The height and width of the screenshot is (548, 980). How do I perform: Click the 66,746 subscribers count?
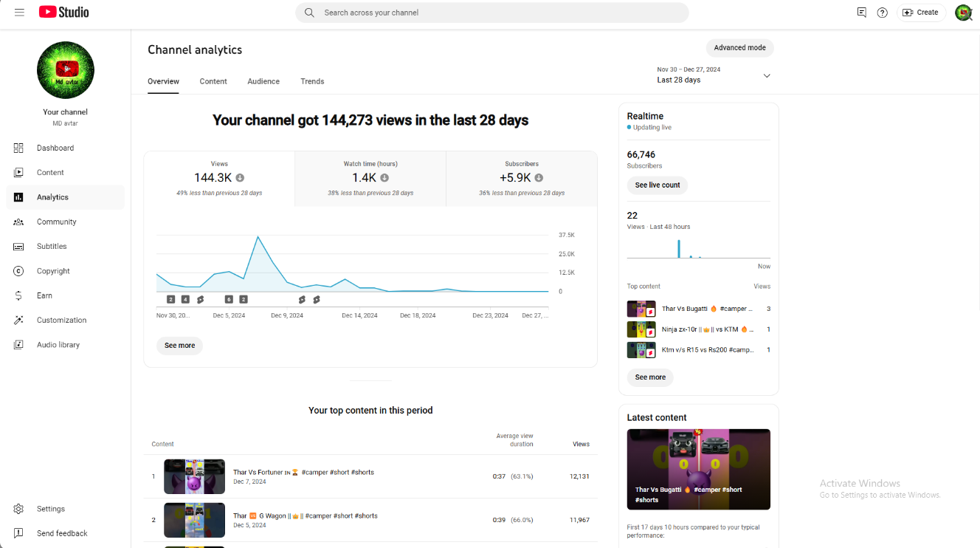[x=641, y=154]
